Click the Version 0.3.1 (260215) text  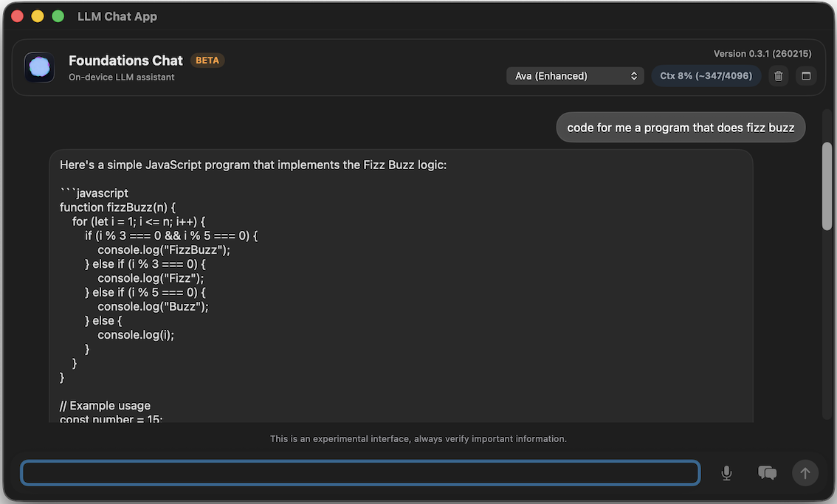762,53
